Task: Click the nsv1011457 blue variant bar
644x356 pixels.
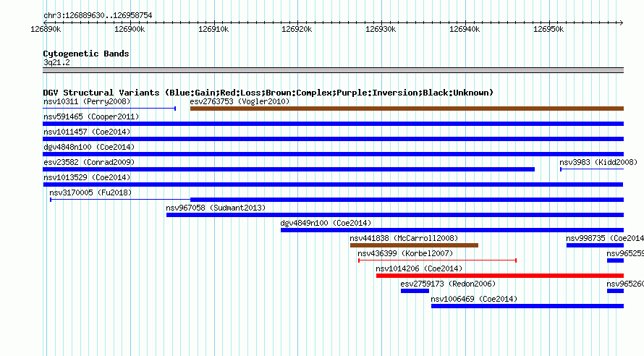Action: [x=333, y=139]
